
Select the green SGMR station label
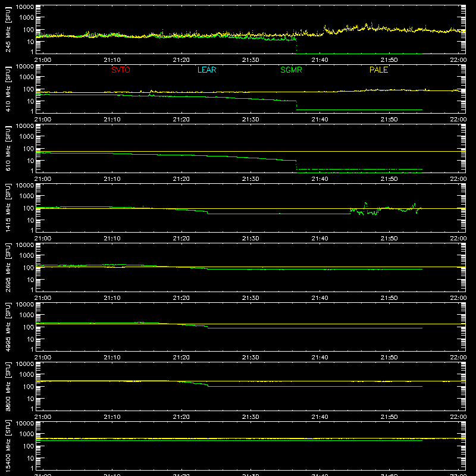[x=291, y=70]
